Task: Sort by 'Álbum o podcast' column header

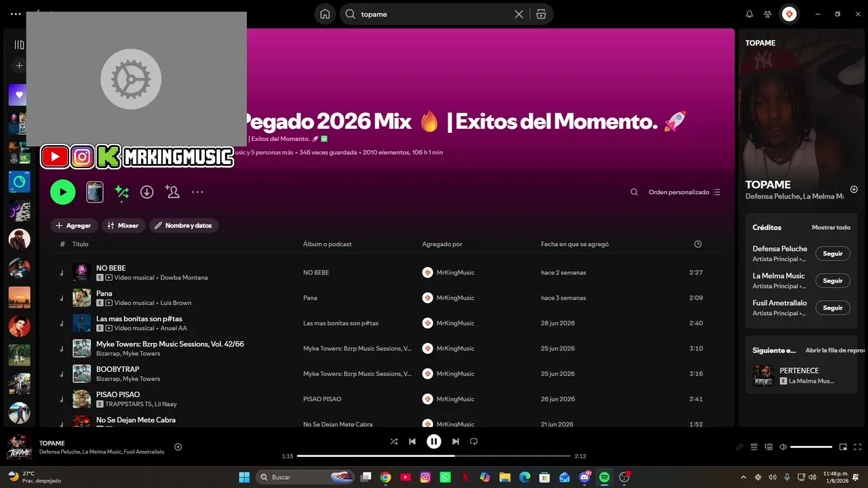Action: [328, 244]
